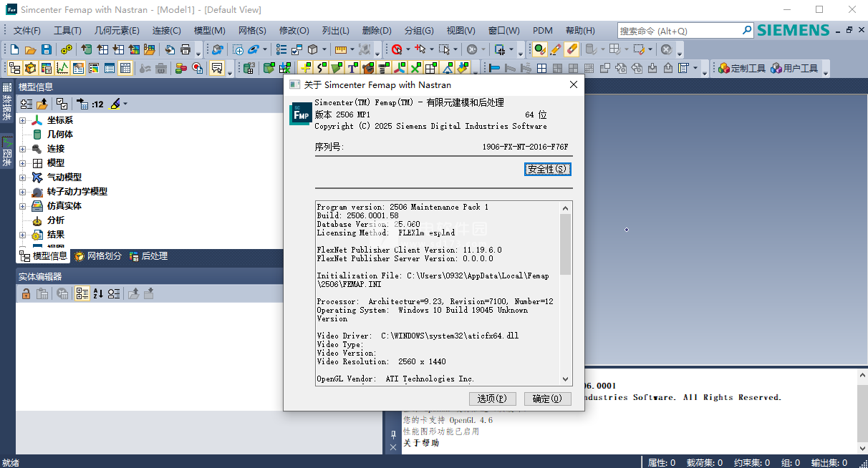The width and height of the screenshot is (868, 468).
Task: Click the 定制工具 custom tools icon
Action: (742, 68)
